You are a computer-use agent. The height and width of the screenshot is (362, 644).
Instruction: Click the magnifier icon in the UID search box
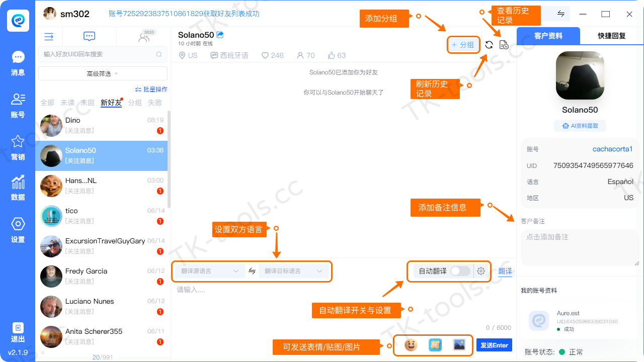coord(159,54)
